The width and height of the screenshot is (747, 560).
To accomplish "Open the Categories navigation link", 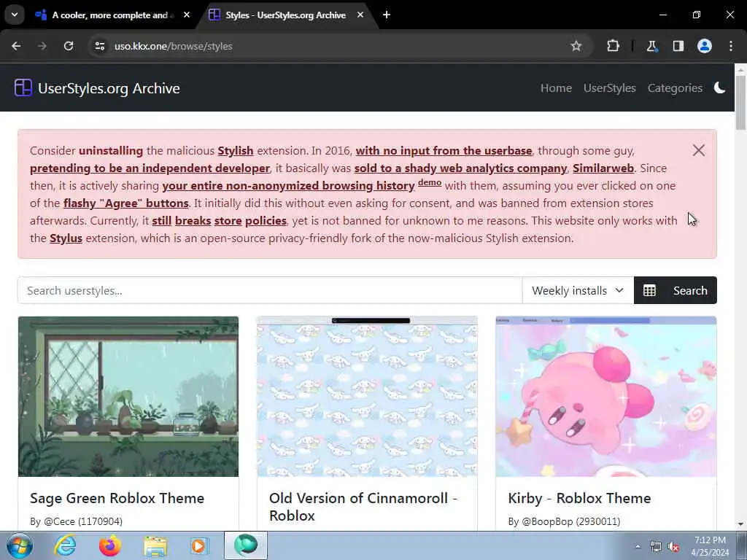I will tap(675, 88).
